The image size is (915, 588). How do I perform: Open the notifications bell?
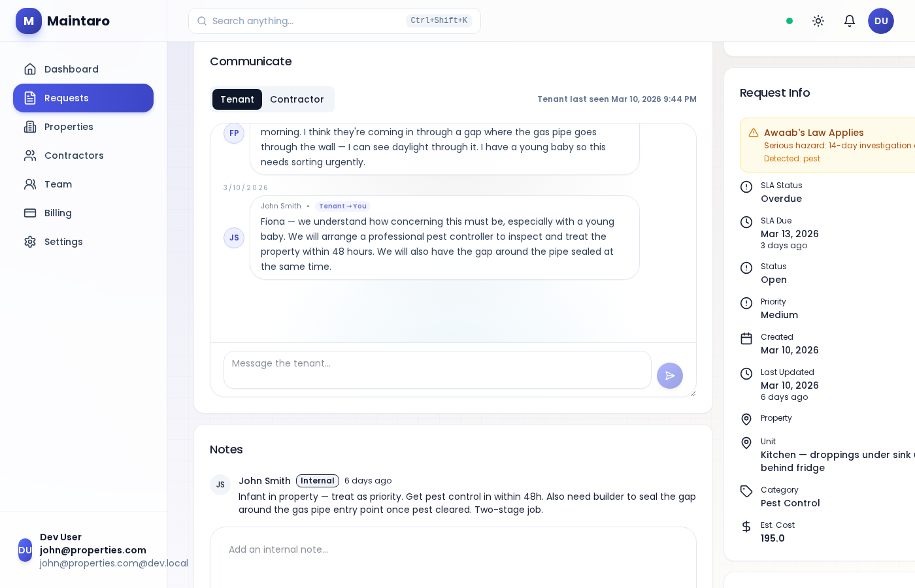[x=850, y=21]
